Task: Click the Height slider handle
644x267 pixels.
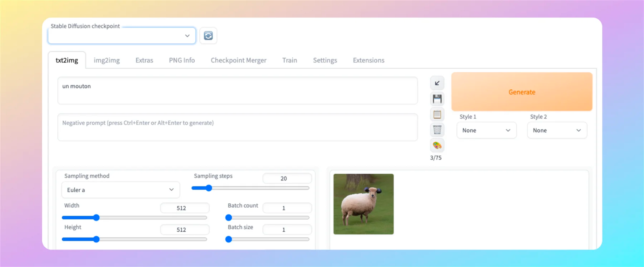Action: pos(96,239)
